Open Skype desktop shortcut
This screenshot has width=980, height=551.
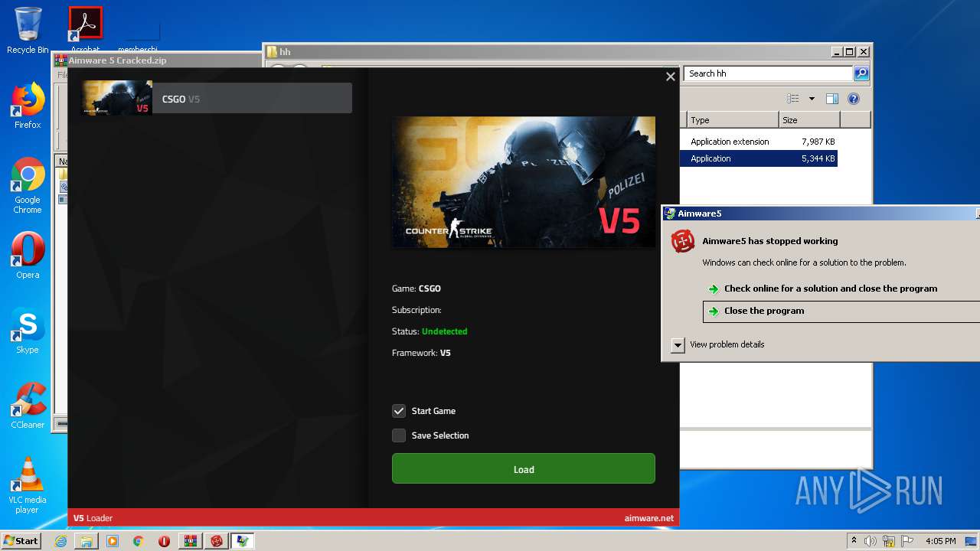tap(28, 331)
